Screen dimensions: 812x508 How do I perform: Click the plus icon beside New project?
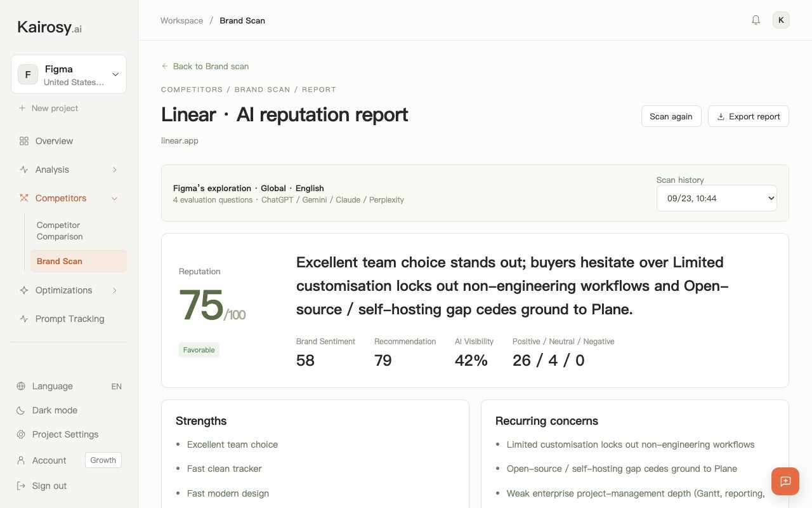click(x=23, y=108)
